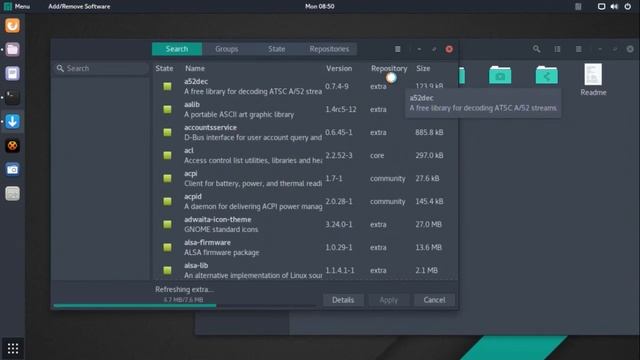Toggle state icon for alsa-firmware
Image resolution: width=640 pixels, height=360 pixels.
pos(167,247)
